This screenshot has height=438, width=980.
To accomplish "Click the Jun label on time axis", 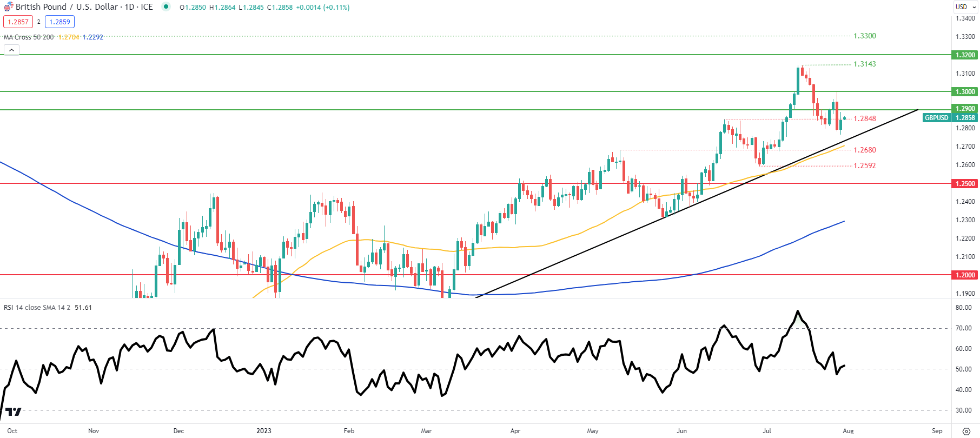I will pos(681,431).
